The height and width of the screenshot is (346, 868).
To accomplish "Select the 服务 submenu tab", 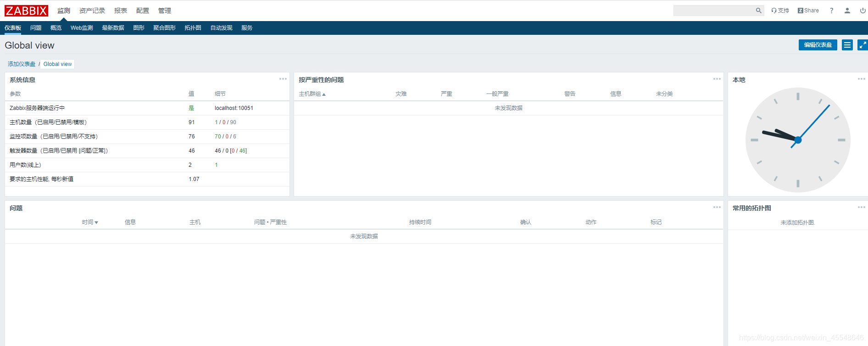I will 247,28.
